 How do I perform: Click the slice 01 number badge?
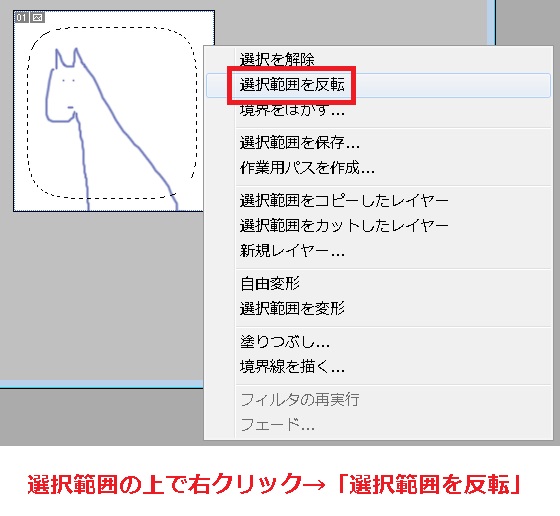click(21, 17)
